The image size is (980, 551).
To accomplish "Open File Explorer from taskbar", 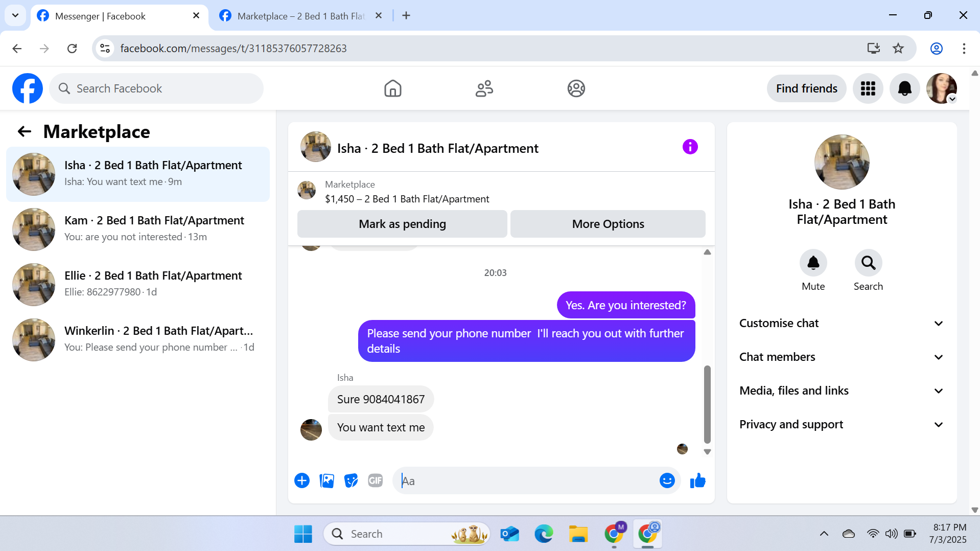I will (578, 534).
